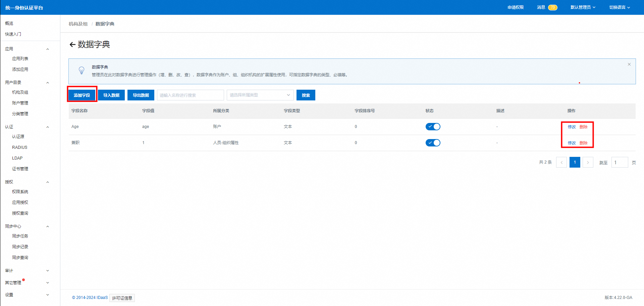Viewport: 644px width, 306px height.
Task: Go to previous page arrow in pagination
Action: tap(561, 163)
